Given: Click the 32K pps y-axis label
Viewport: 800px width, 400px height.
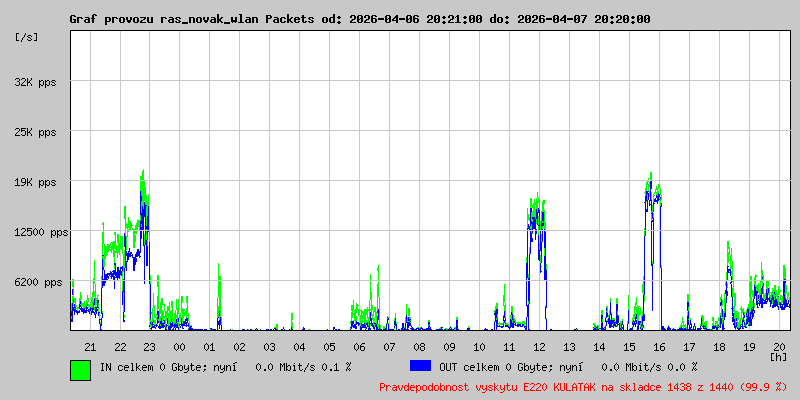Looking at the screenshot, I should coord(35,82).
